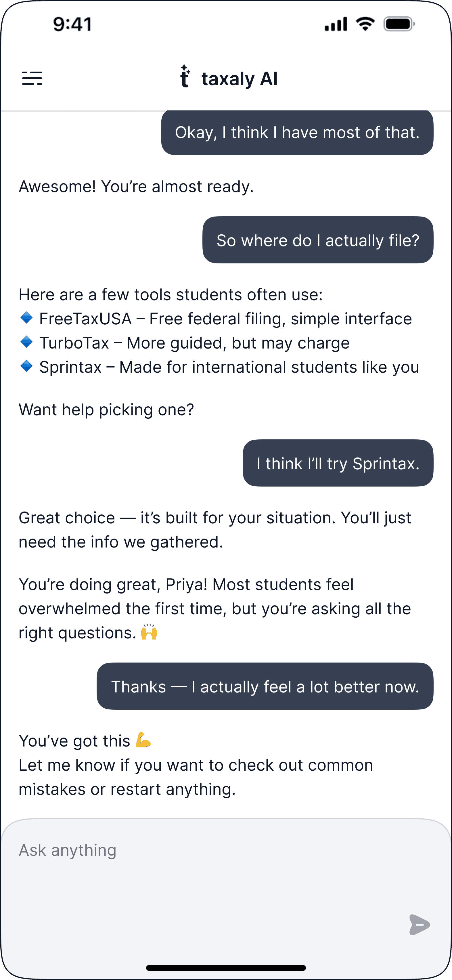Tap the flexed bicep emoji
Screen dimensions: 452x980
143,740
